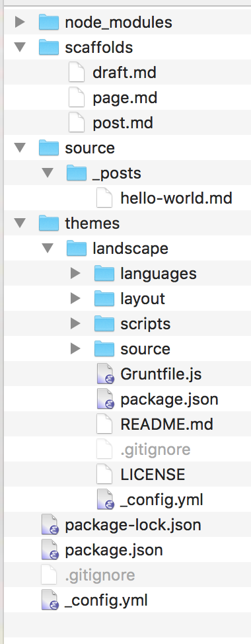
Task: Click the landscape folder icon
Action: (x=77, y=248)
